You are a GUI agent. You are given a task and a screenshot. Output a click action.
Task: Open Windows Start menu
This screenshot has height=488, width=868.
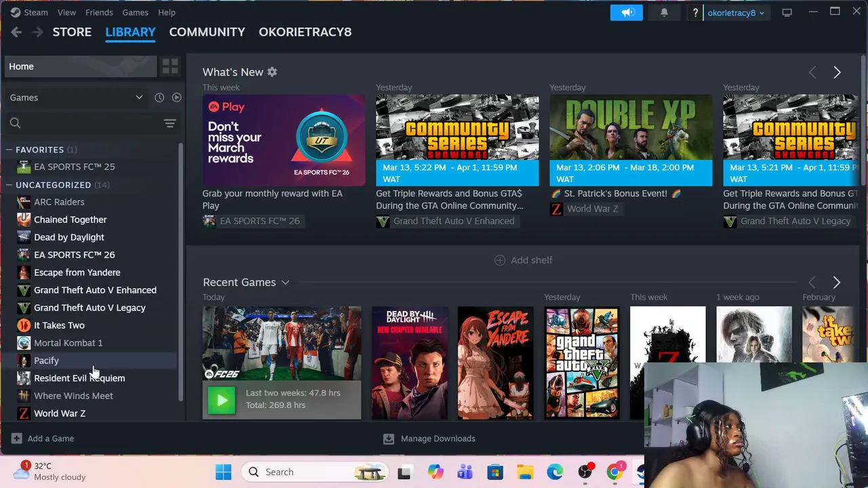click(223, 472)
